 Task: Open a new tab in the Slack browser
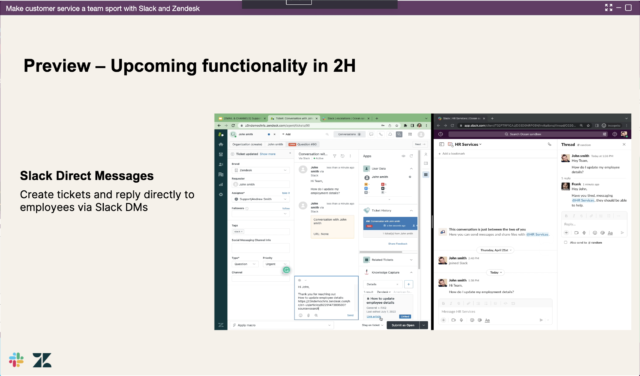pyautogui.click(x=492, y=118)
